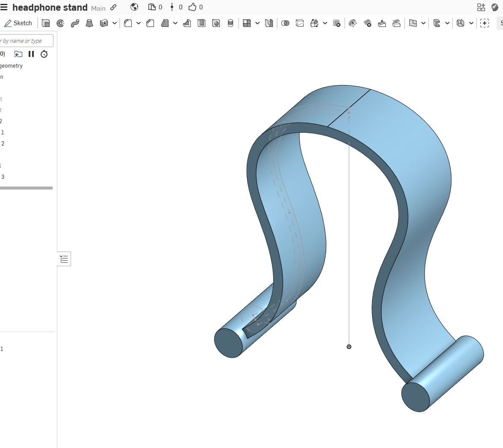This screenshot has height=448, width=503.
Task: Focus the filter by name or type field
Action: pos(27,41)
